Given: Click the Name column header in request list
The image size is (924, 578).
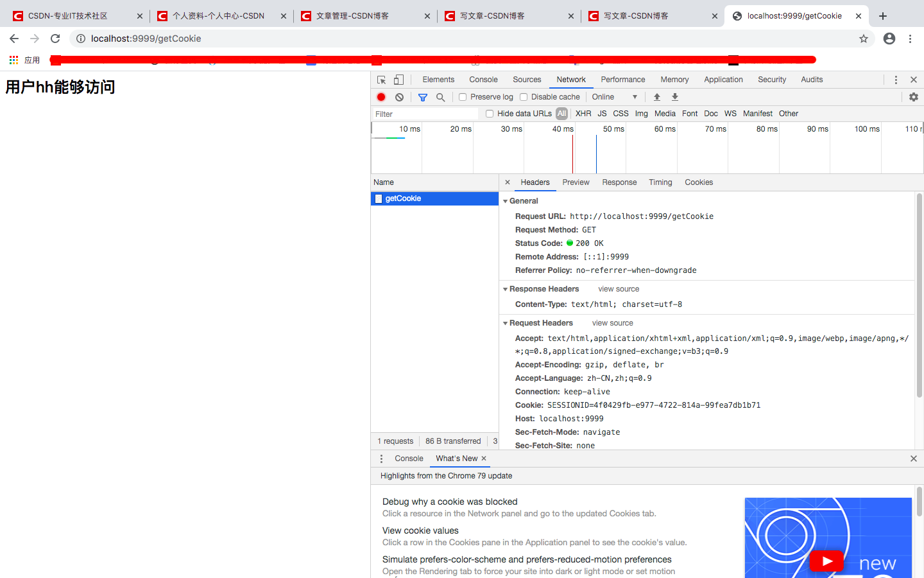Looking at the screenshot, I should click(434, 182).
